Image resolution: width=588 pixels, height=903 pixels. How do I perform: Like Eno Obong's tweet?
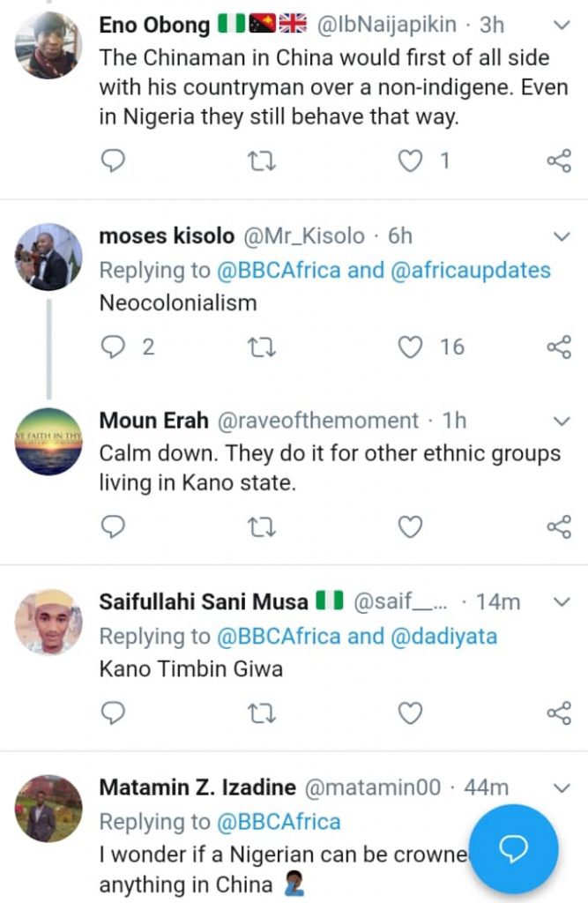point(411,160)
